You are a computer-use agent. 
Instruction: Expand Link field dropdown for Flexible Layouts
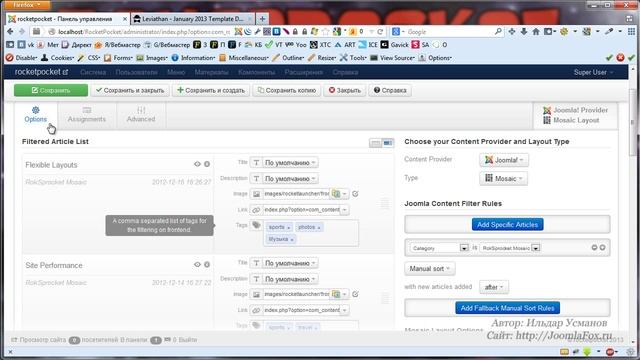345,210
